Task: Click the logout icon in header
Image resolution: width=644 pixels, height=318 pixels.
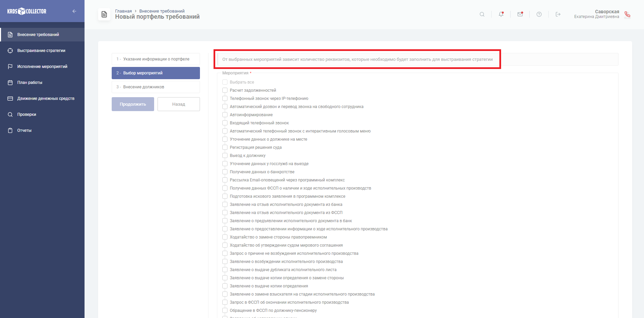Action: pos(558,14)
